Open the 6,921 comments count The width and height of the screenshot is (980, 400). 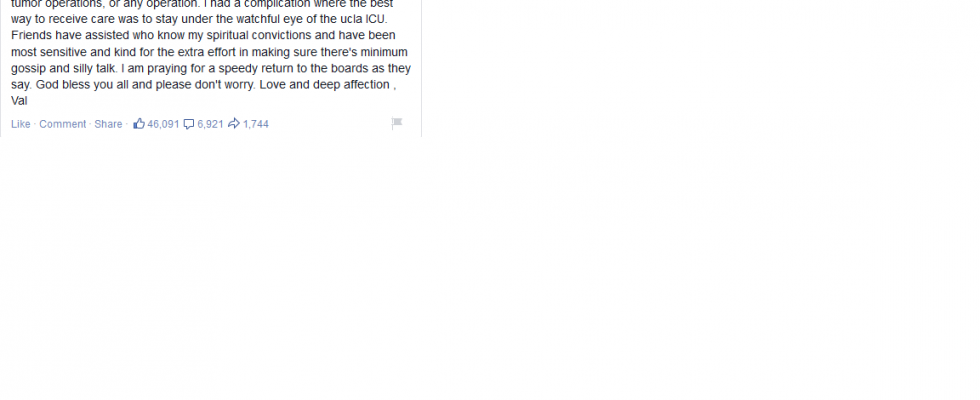210,124
